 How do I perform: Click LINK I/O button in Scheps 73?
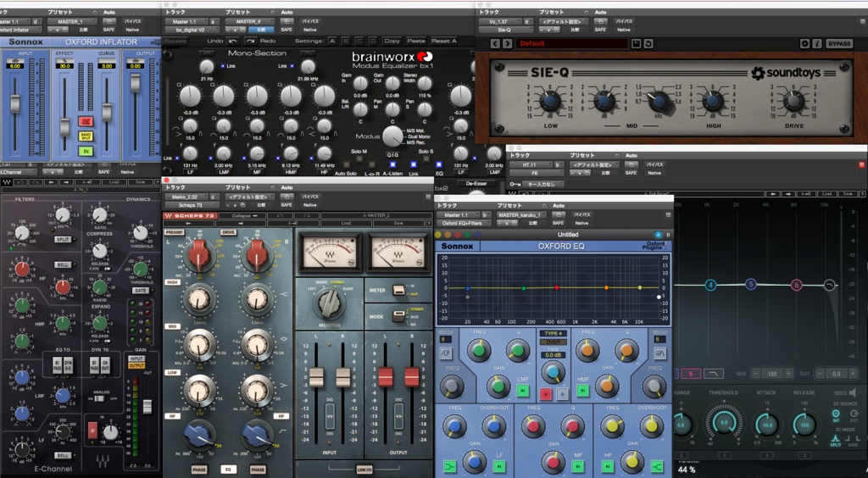pos(363,470)
